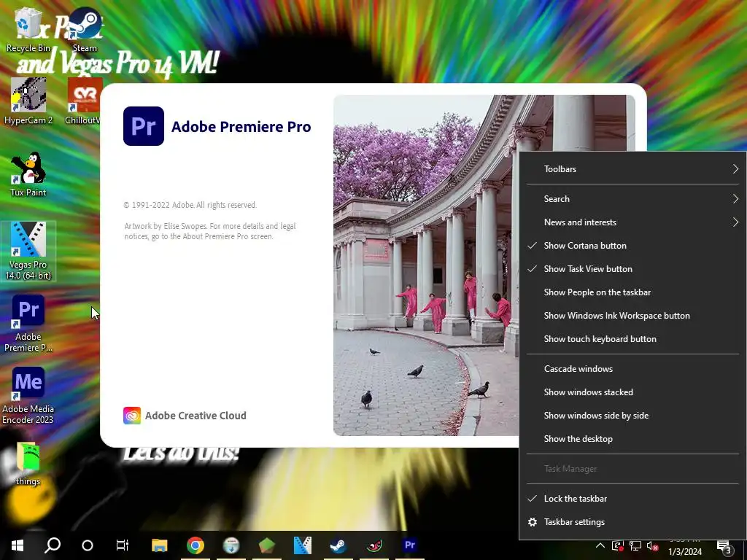747x560 pixels.
Task: Click the 1991-2022 Adobe copyright line
Action: [190, 205]
